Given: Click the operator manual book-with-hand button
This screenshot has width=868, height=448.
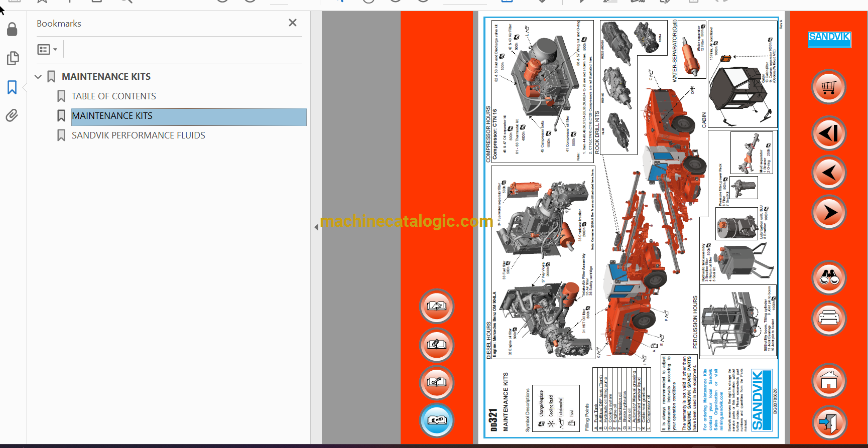Looking at the screenshot, I should (x=437, y=306).
